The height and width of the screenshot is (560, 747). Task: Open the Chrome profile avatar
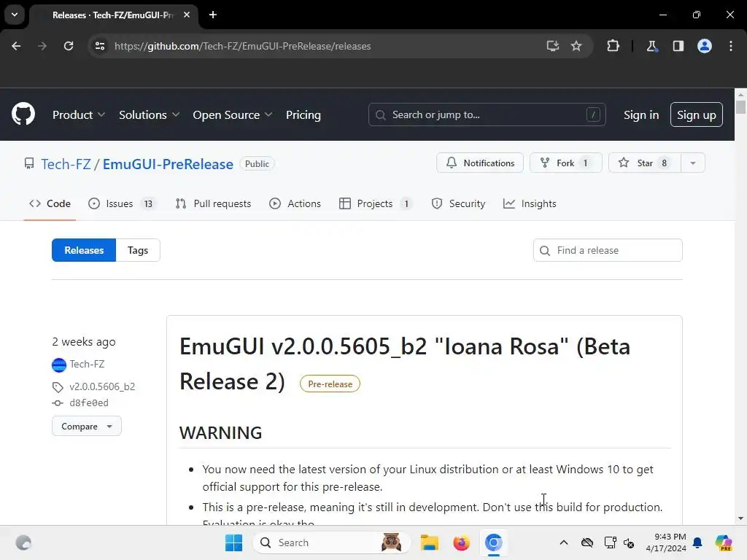(705, 46)
